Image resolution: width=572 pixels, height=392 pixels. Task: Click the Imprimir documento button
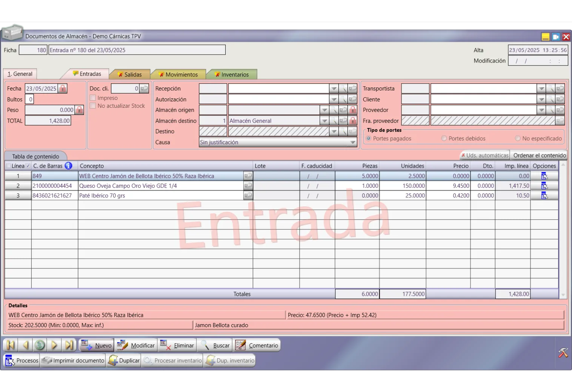point(73,361)
